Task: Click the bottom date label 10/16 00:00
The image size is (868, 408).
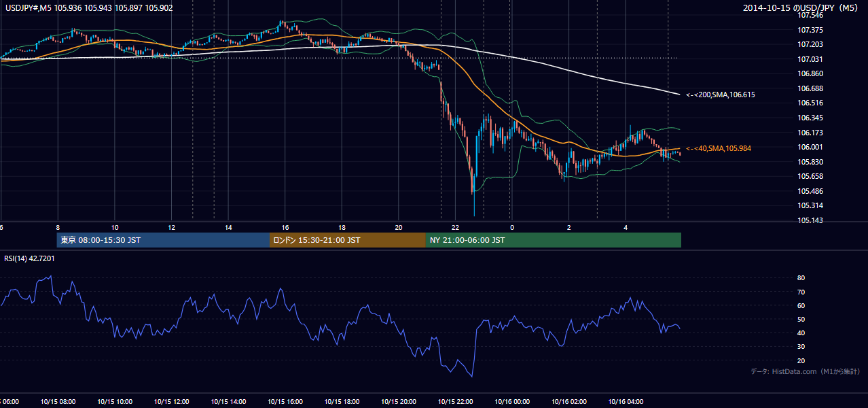Action: 512,402
